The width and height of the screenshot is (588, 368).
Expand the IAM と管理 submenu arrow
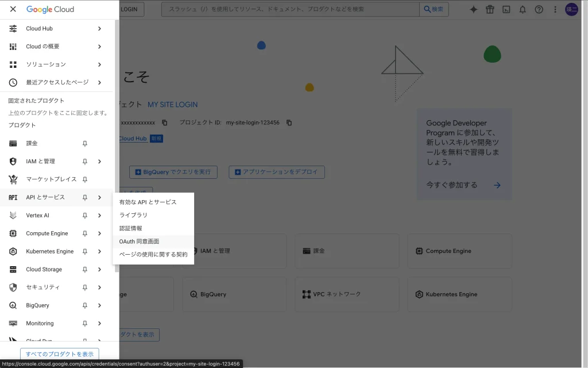point(99,162)
